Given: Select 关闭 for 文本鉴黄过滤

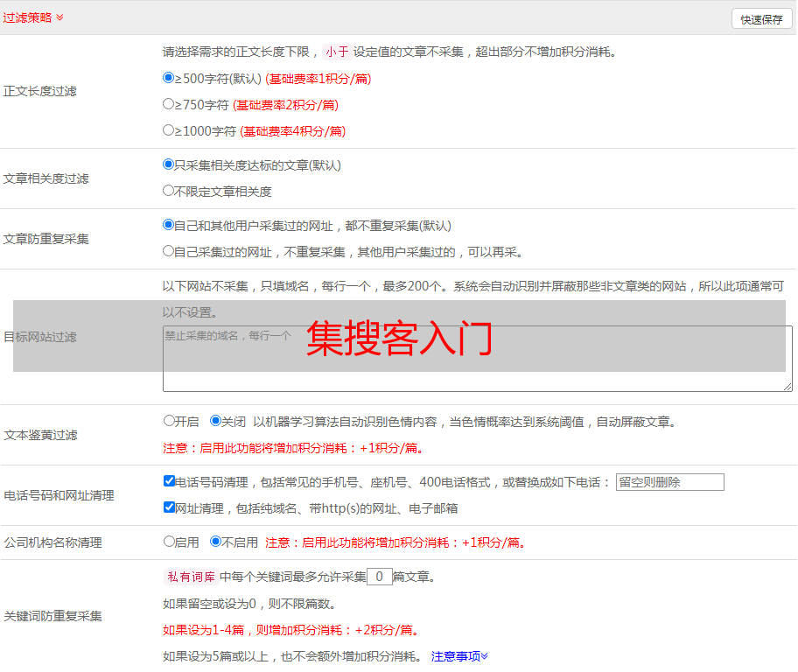Looking at the screenshot, I should pyautogui.click(x=216, y=421).
